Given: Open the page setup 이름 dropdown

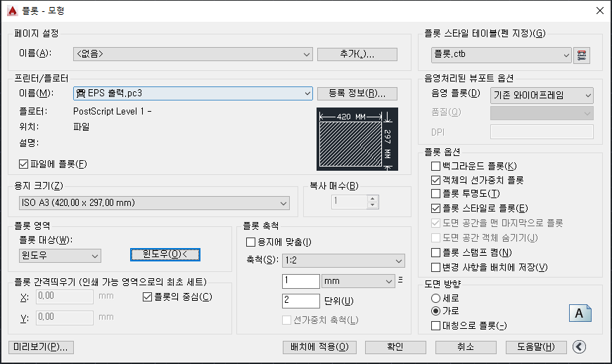Looking at the screenshot, I should coord(193,54).
